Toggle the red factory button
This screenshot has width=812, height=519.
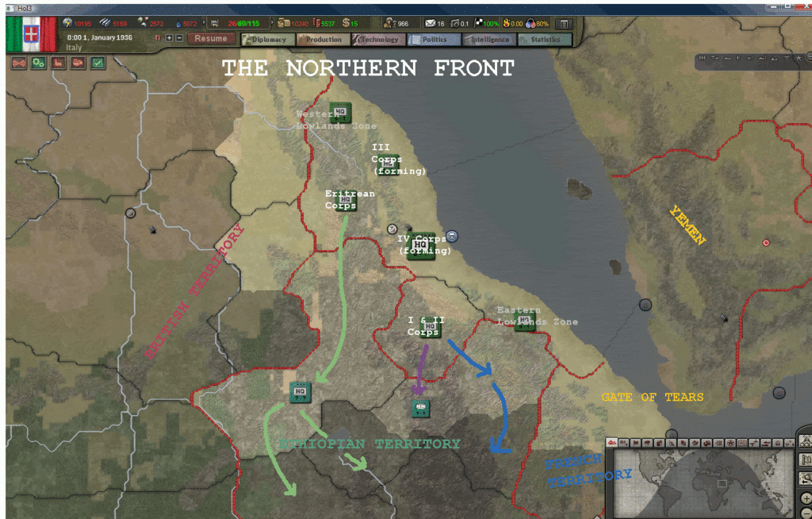tap(58, 63)
